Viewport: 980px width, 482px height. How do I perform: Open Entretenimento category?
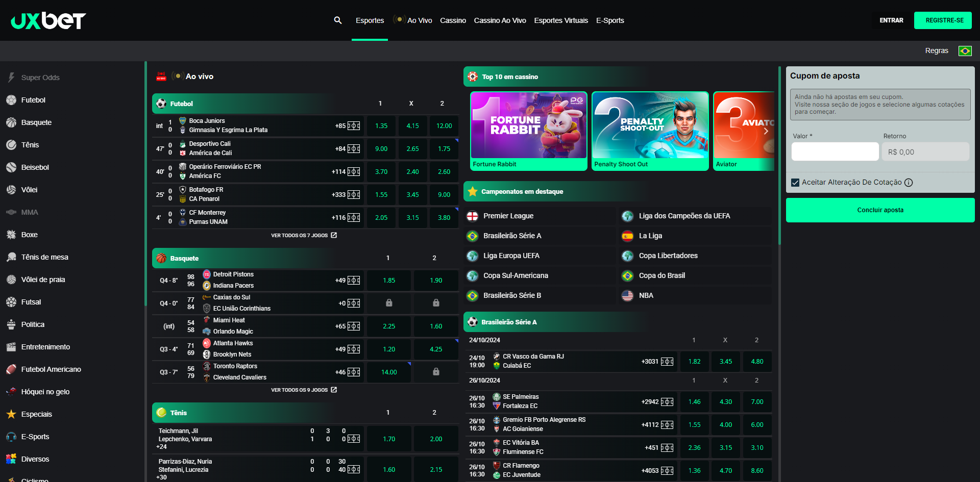tap(45, 347)
